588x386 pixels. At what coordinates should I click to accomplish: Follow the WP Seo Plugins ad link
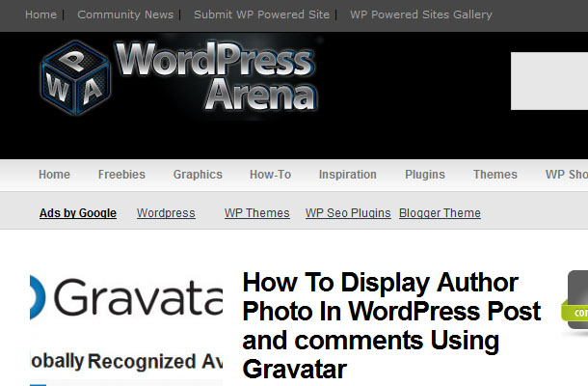pyautogui.click(x=348, y=213)
